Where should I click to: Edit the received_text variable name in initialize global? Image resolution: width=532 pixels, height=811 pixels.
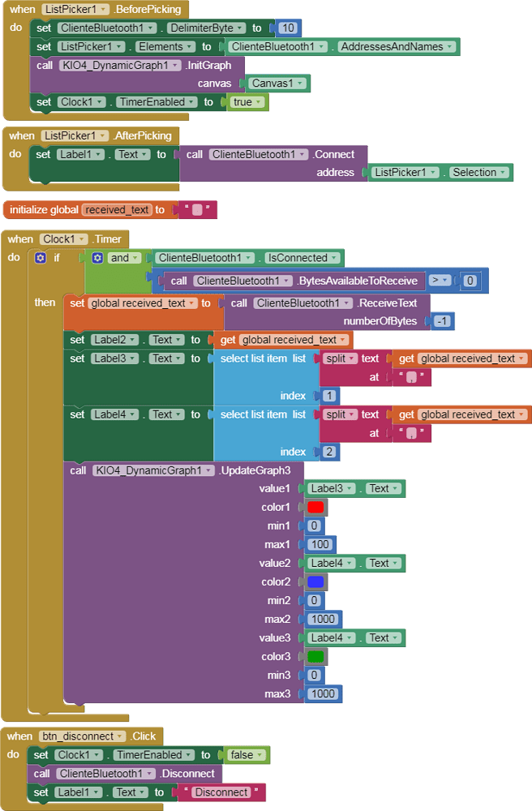coord(117,209)
